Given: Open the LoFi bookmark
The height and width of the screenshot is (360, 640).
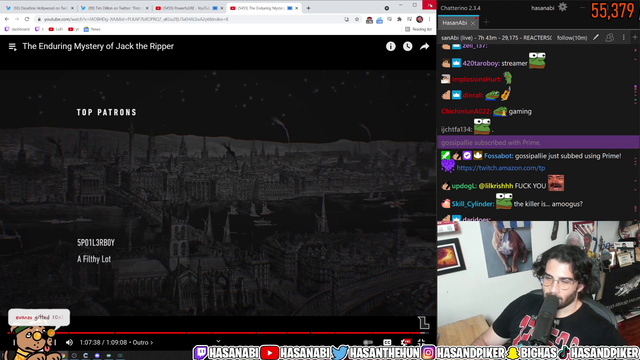Looking at the screenshot, I should pyautogui.click(x=56, y=29).
